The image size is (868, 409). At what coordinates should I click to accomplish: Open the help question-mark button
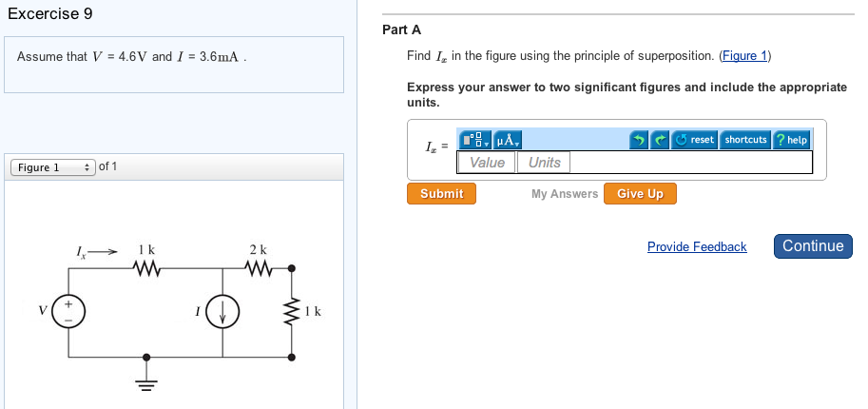[x=792, y=140]
